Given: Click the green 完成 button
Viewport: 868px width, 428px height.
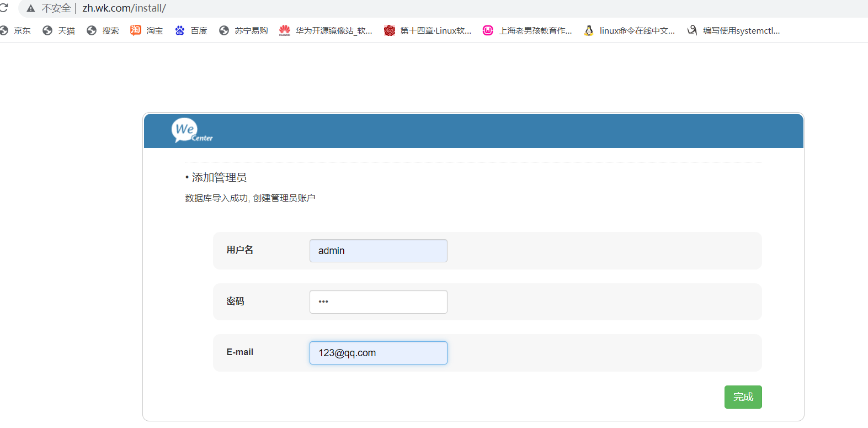Looking at the screenshot, I should [743, 397].
